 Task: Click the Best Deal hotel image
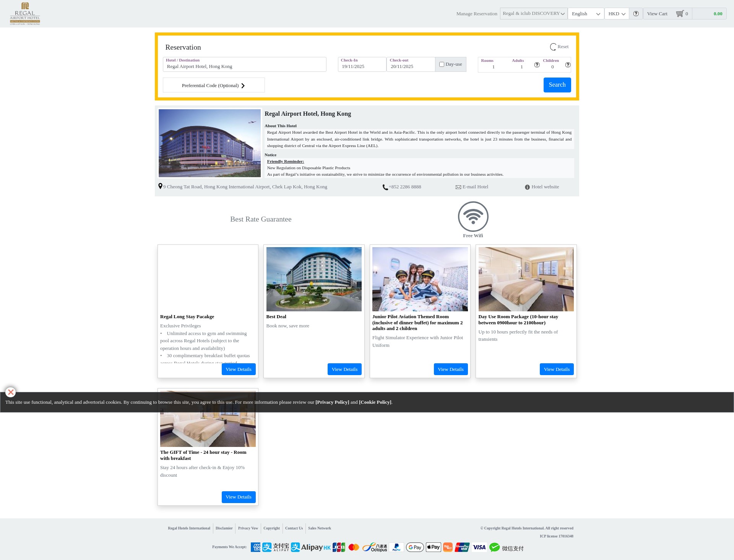[x=314, y=279]
